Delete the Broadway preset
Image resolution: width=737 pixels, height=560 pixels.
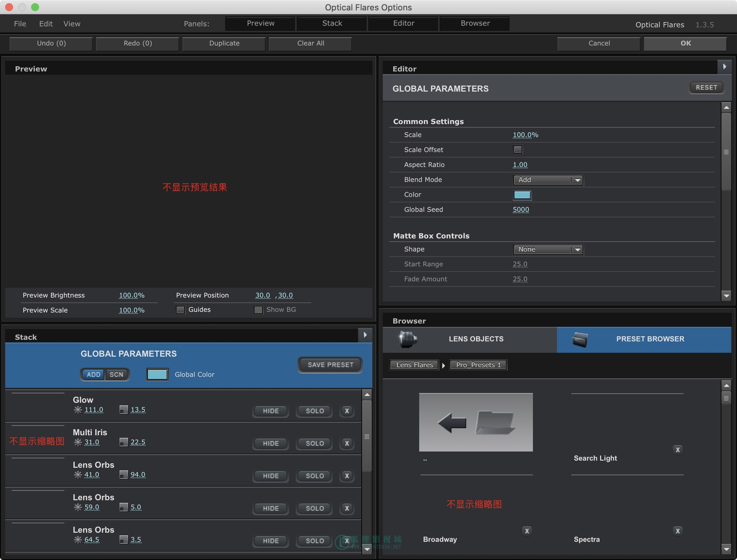point(527,531)
